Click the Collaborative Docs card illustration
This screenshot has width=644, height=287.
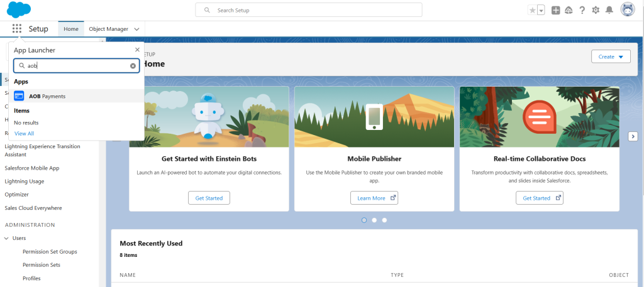(539, 117)
